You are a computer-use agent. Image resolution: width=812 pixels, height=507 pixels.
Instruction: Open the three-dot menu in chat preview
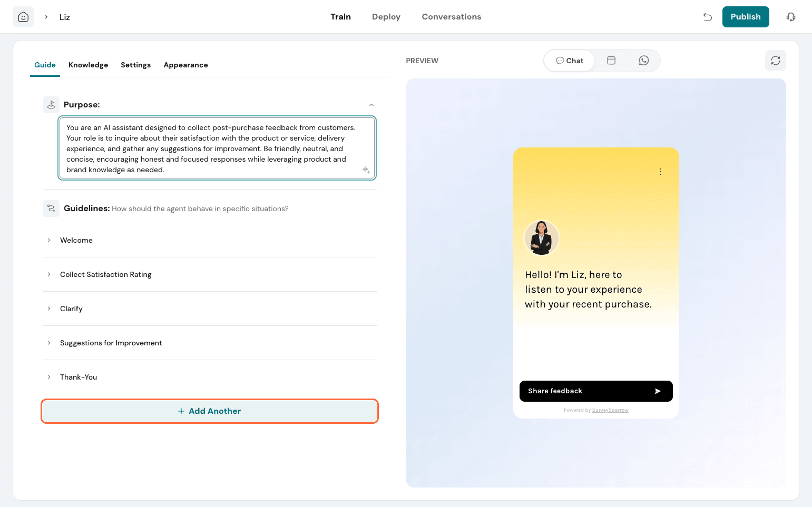pyautogui.click(x=660, y=172)
